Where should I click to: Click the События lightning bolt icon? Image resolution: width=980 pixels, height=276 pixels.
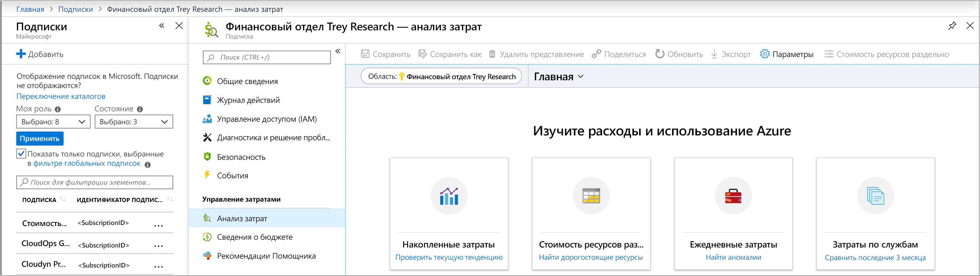(207, 175)
